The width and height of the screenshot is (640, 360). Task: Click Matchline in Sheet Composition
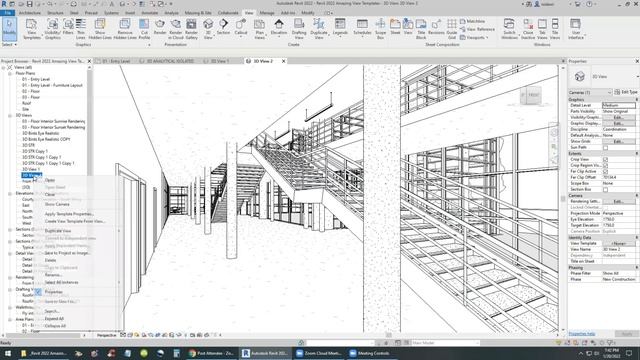472,21
